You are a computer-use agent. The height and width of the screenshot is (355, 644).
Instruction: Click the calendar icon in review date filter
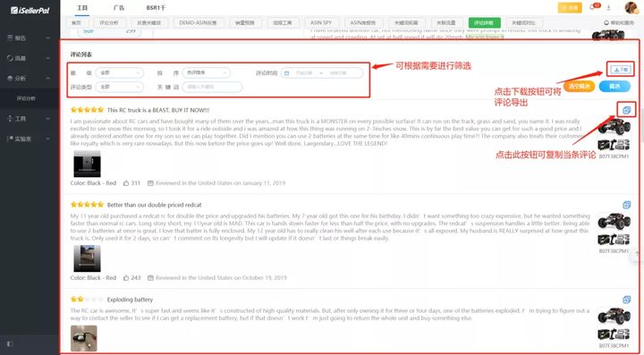(287, 73)
